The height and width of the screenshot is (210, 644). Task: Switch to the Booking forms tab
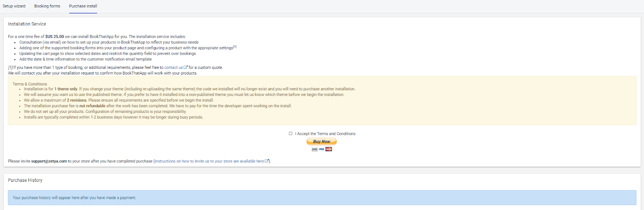47,6
